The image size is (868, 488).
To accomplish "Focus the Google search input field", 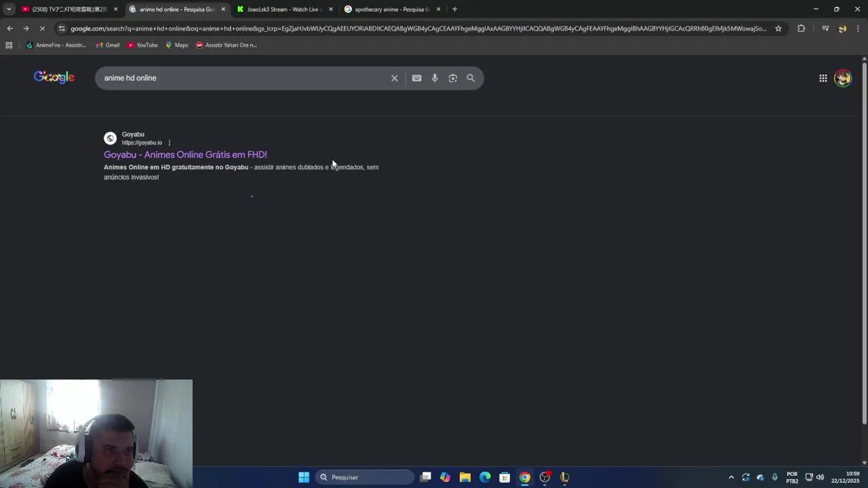I will tap(244, 78).
